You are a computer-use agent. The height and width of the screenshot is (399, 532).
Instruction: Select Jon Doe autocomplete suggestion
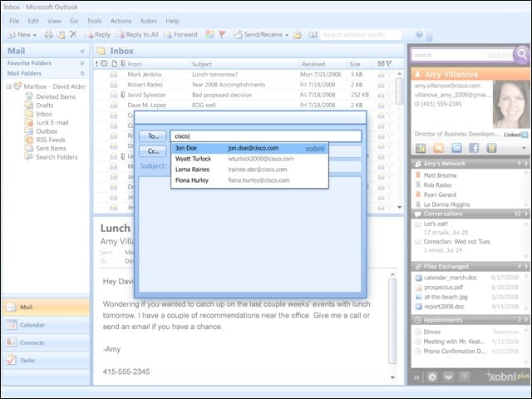[249, 148]
